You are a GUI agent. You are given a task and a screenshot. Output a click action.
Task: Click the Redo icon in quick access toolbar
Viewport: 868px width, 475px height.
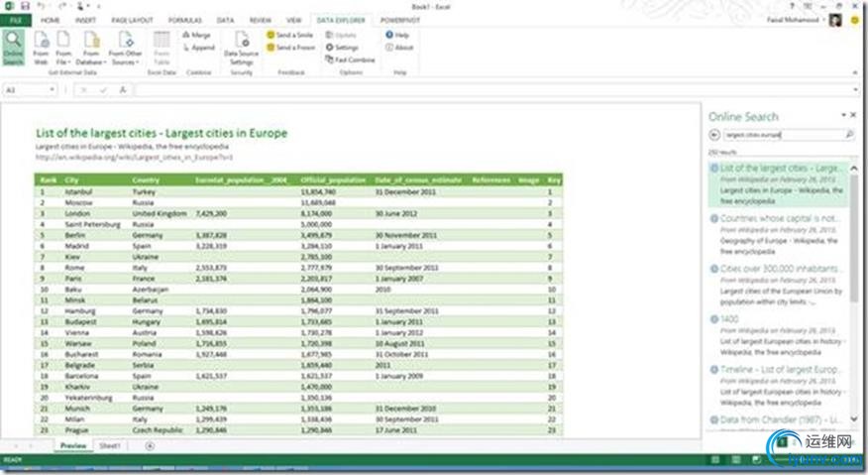[61, 6]
